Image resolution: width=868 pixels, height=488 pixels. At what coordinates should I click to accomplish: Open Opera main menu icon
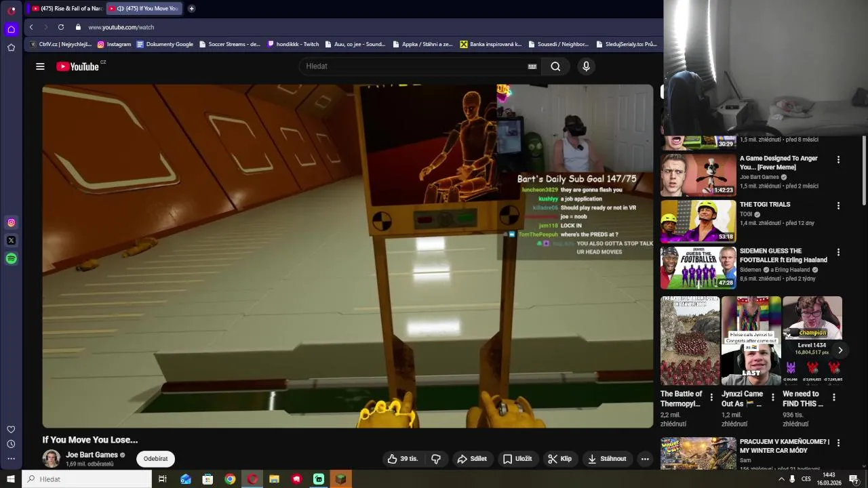pos(12,10)
